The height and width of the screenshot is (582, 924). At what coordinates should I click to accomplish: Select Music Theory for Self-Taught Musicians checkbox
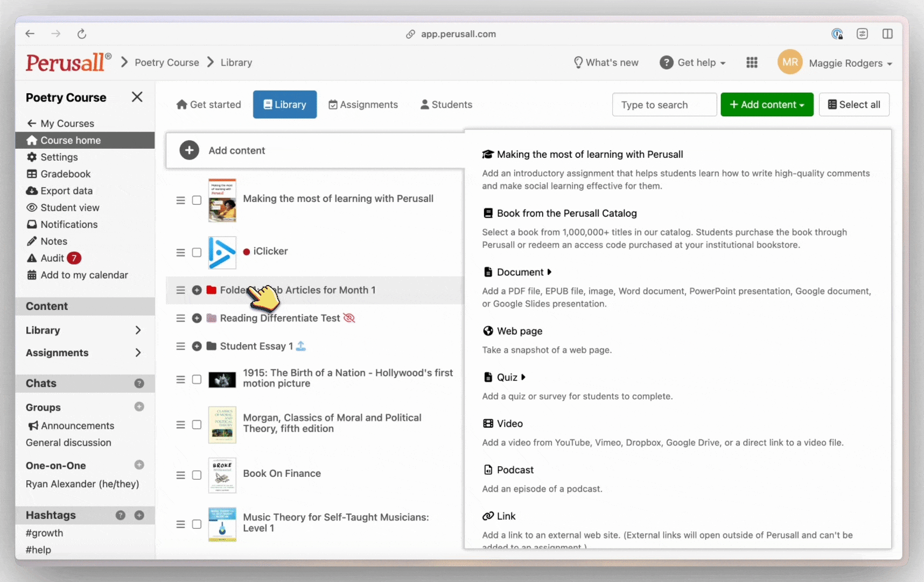click(197, 524)
